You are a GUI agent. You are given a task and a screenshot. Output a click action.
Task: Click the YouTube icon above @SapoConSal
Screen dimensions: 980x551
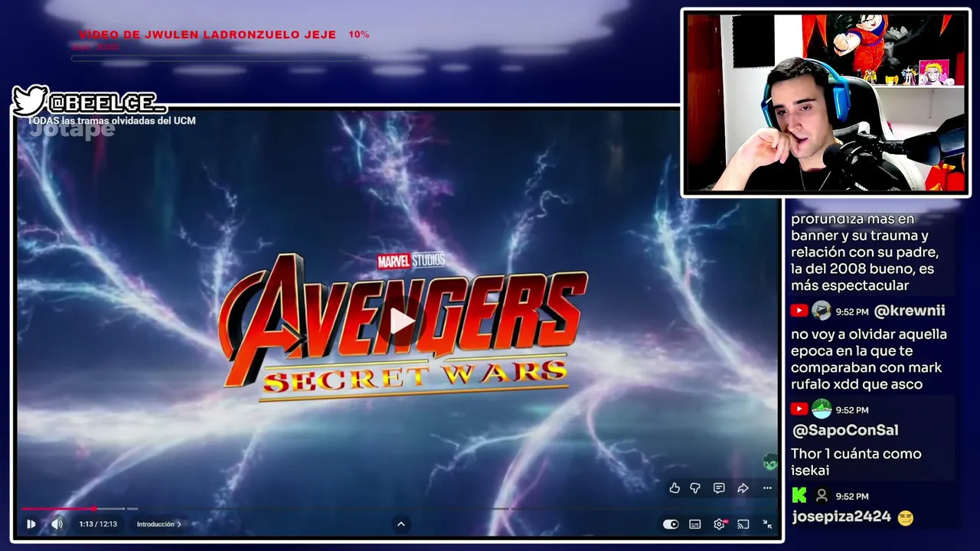point(799,409)
